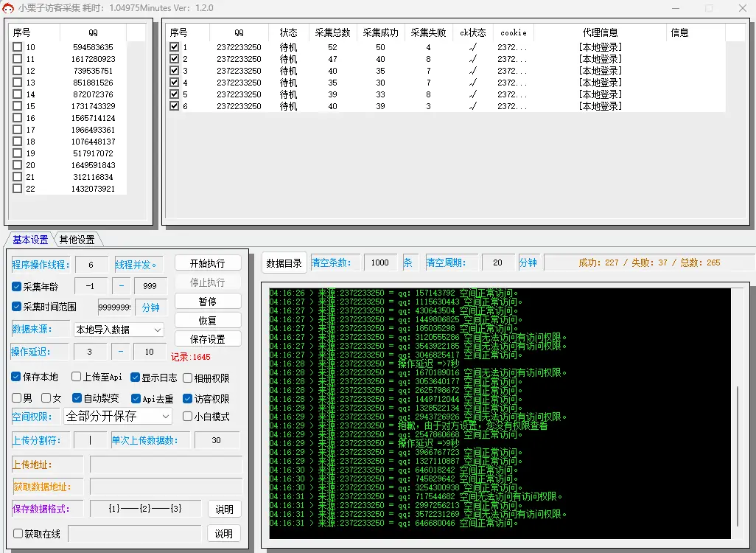The image size is (756, 553).
Task: Check the 男 gender filter
Action: pyautogui.click(x=16, y=398)
